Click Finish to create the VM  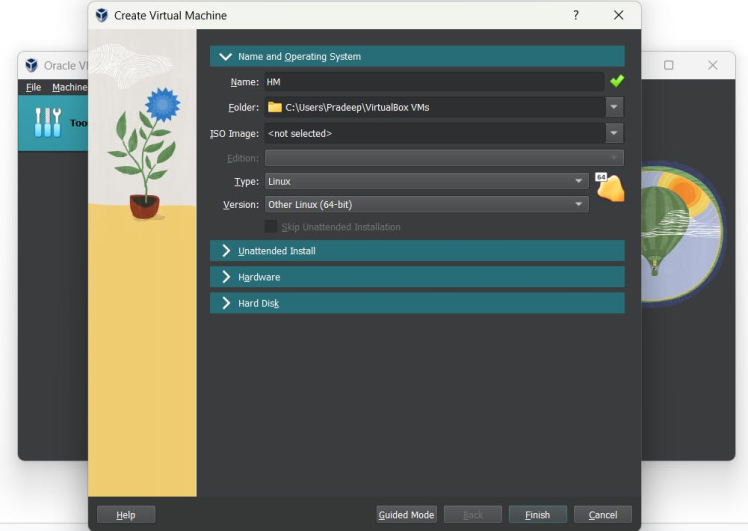(538, 515)
